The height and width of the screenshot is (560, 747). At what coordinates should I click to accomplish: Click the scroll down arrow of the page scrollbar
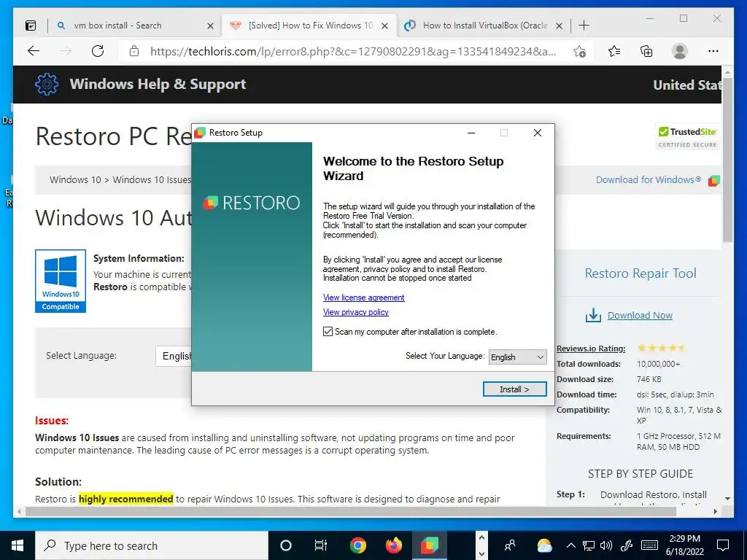(727, 499)
